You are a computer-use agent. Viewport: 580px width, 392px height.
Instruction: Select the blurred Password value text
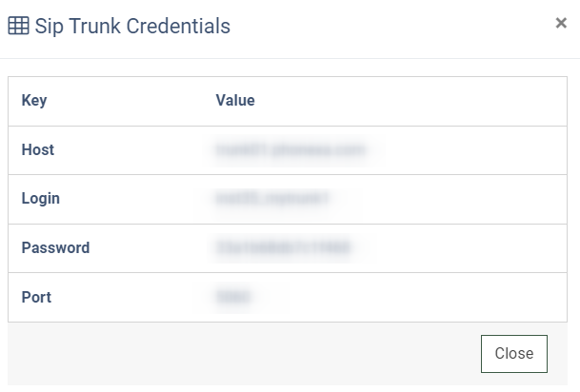(x=283, y=247)
